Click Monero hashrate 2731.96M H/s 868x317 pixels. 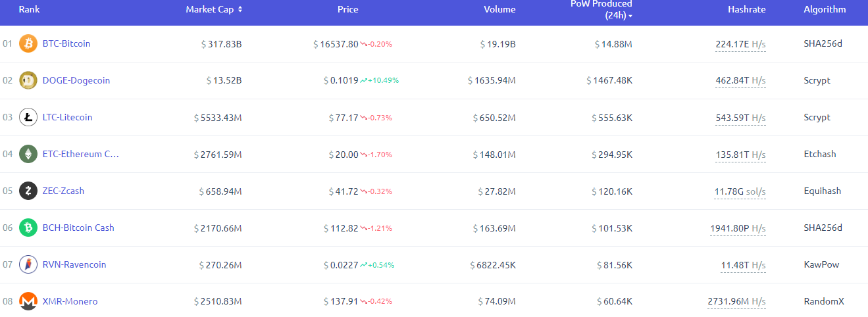click(x=736, y=303)
